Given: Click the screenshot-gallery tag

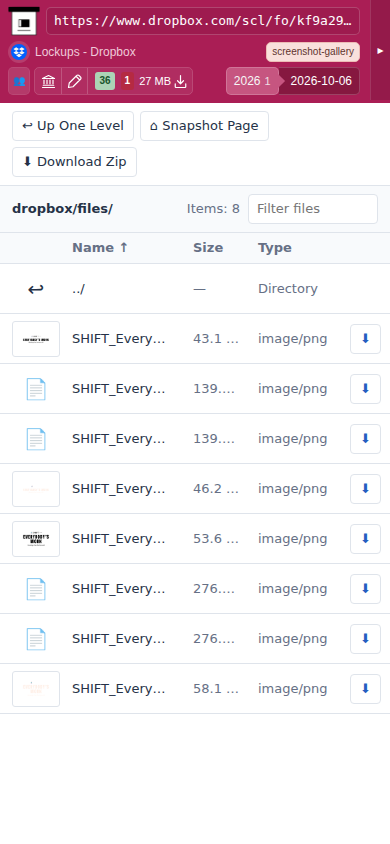Looking at the screenshot, I should [x=313, y=52].
